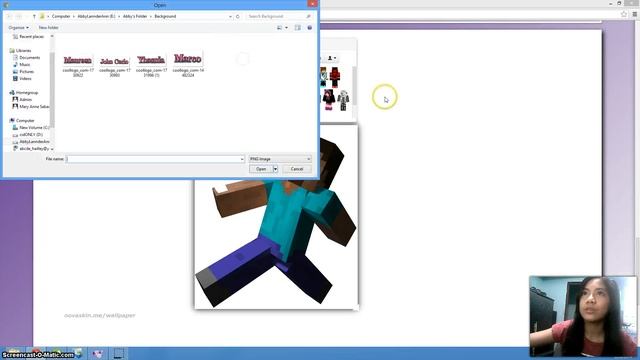Pick the pink-and-black girl skin thumbnail
The height and width of the screenshot is (360, 640).
click(x=328, y=100)
